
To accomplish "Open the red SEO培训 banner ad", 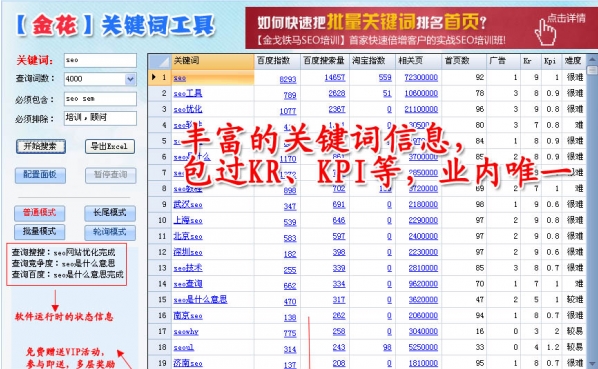I will pos(421,28).
